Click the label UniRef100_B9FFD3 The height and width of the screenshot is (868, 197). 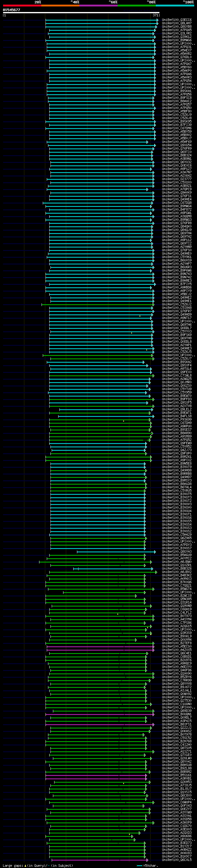point(177,399)
